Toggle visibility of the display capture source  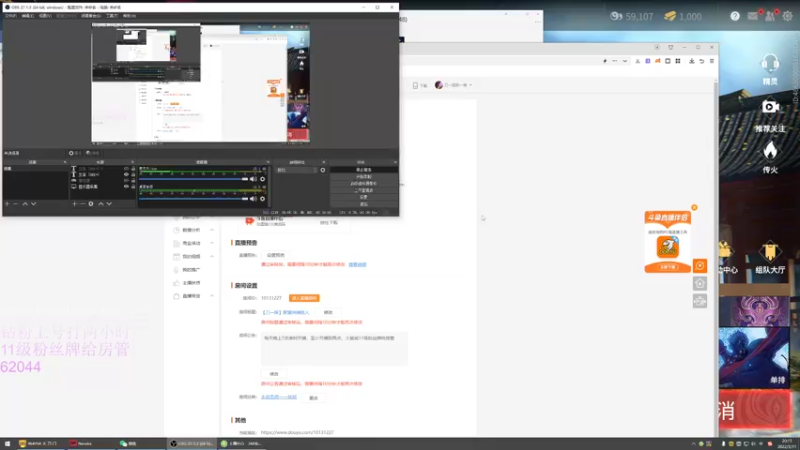(x=126, y=187)
